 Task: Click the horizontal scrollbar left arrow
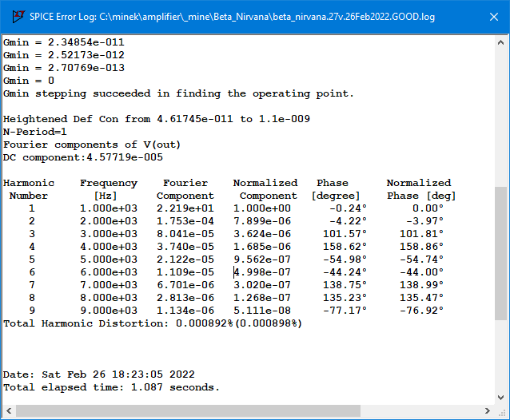pyautogui.click(x=9, y=411)
